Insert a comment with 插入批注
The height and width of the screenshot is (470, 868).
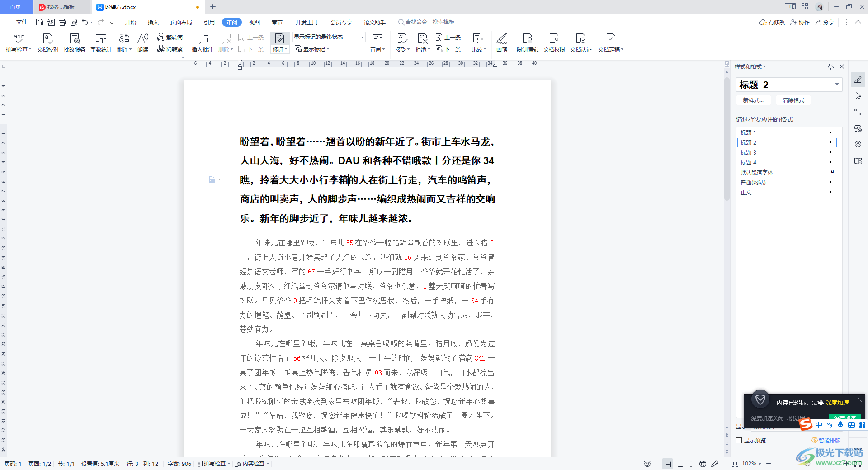[x=202, y=42]
